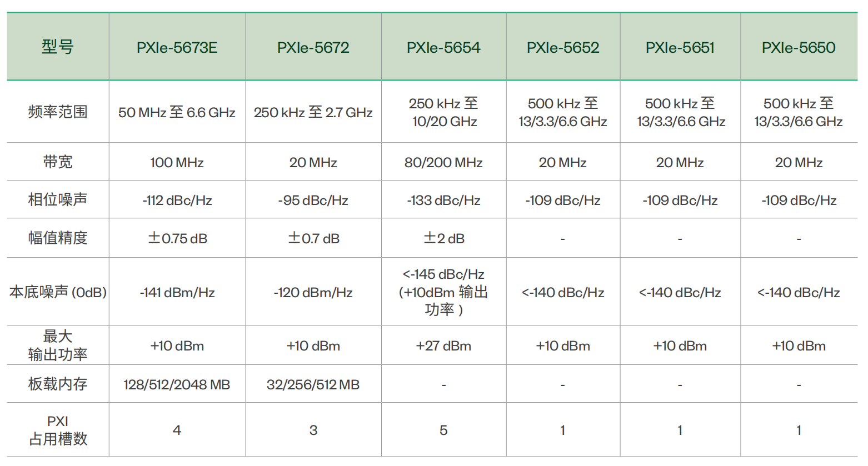The image size is (868, 466).
Task: Click the 50 MHz 至 6.6 GHz cell
Action: [x=177, y=113]
